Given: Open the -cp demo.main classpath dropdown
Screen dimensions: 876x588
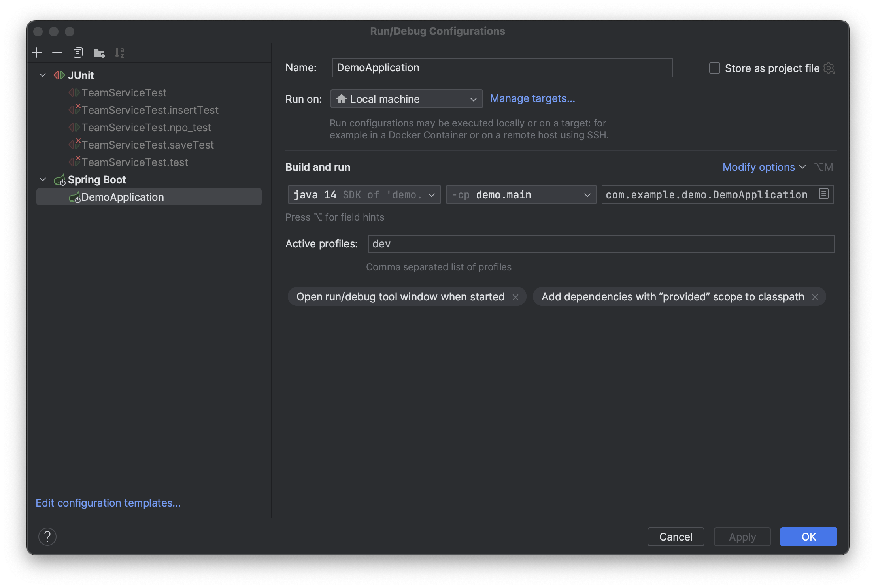Looking at the screenshot, I should [x=521, y=195].
